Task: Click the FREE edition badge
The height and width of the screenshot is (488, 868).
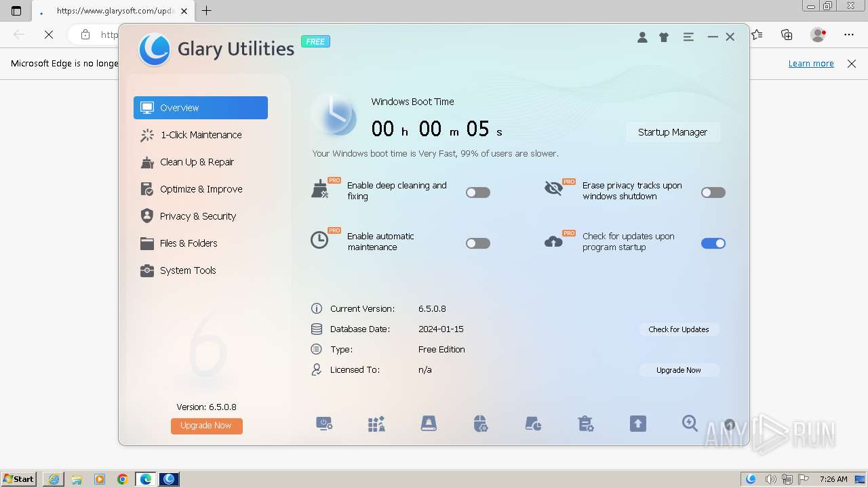Action: tap(315, 41)
